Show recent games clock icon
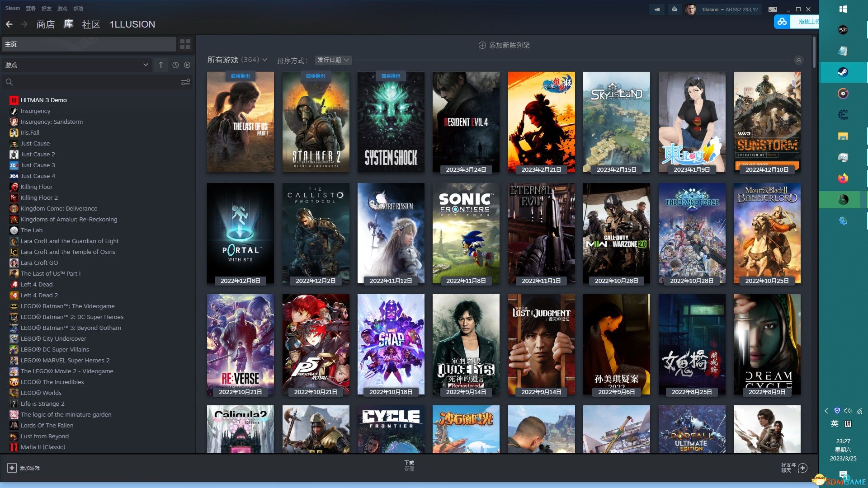 [175, 65]
